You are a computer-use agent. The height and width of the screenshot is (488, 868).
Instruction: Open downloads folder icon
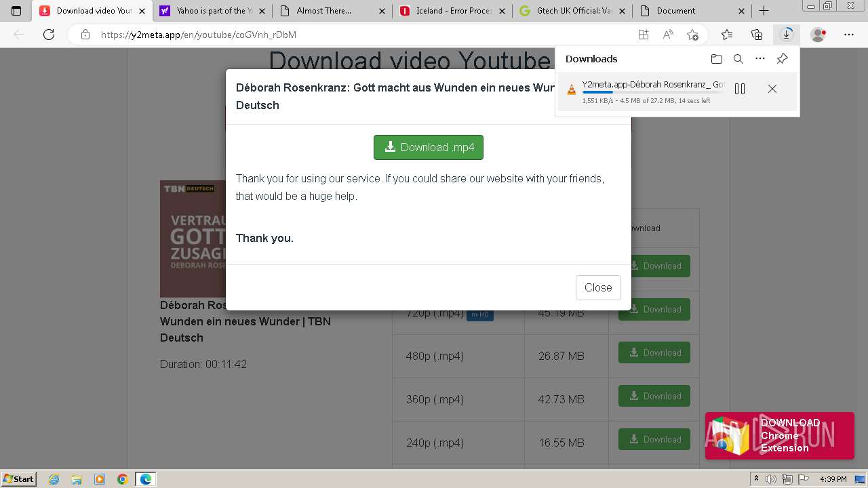[x=717, y=59]
